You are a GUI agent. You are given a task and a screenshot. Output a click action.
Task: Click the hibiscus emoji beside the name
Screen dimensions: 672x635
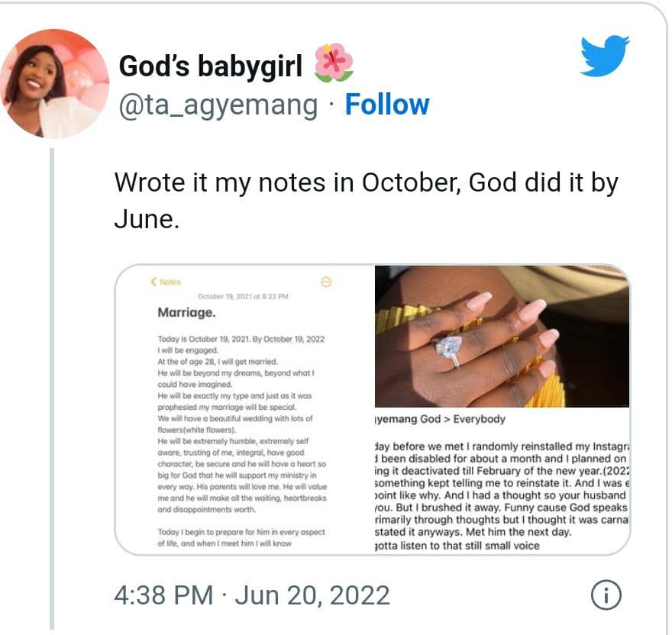pyautogui.click(x=334, y=63)
